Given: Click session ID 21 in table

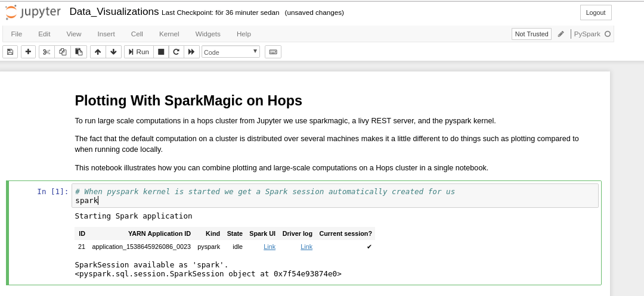Looking at the screenshot, I should [81, 247].
